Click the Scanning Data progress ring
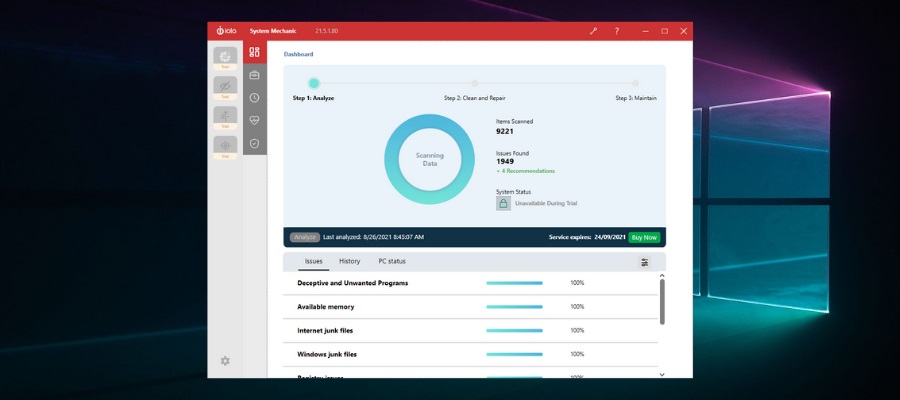Screen dimensions: 900x400 429,160
